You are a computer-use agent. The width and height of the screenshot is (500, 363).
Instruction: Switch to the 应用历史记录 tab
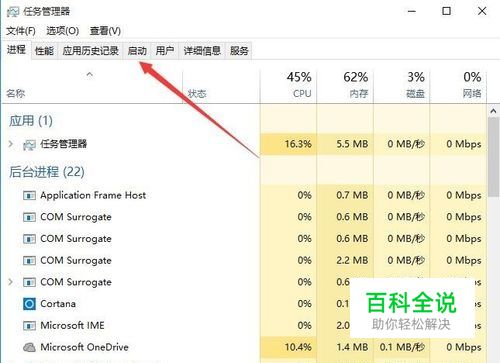[x=90, y=51]
